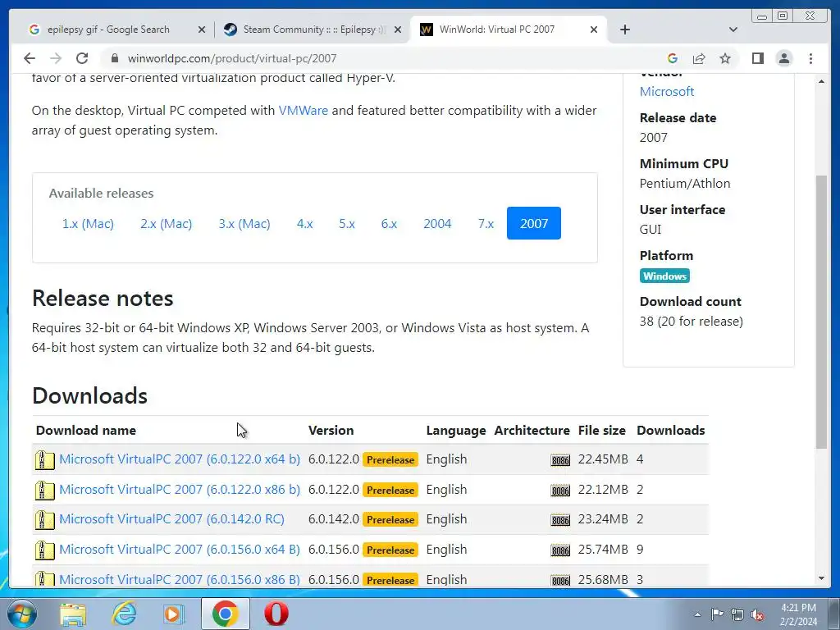Viewport: 840px width, 630px height.
Task: Open the muted volume tray icon
Action: [x=757, y=615]
